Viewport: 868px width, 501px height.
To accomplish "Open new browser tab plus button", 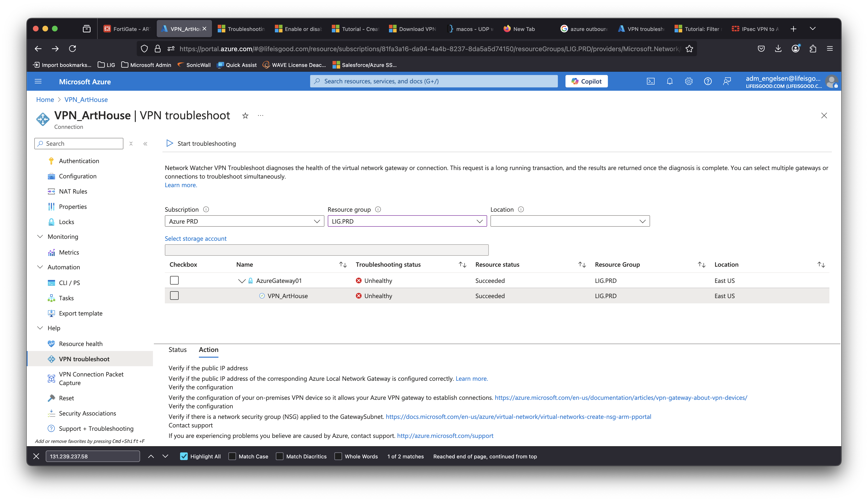I will 793,29.
